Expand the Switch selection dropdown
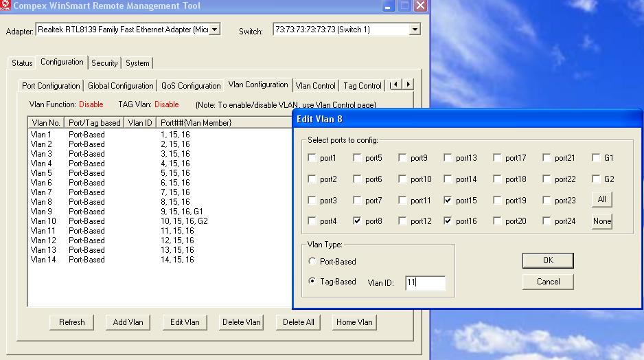 (414, 30)
